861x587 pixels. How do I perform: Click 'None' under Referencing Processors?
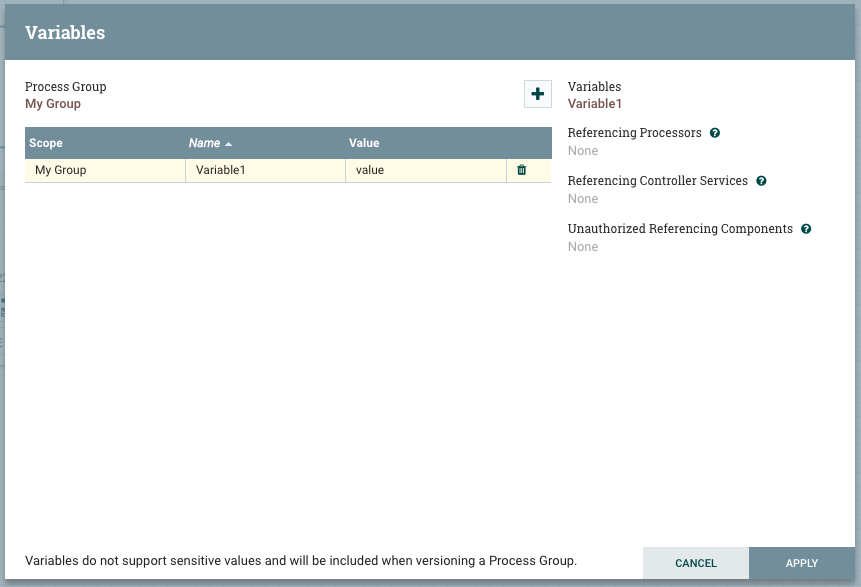tap(583, 150)
